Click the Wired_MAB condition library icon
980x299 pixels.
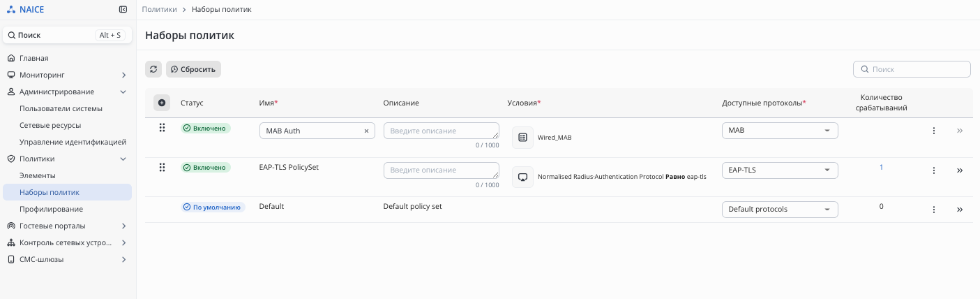pos(522,138)
